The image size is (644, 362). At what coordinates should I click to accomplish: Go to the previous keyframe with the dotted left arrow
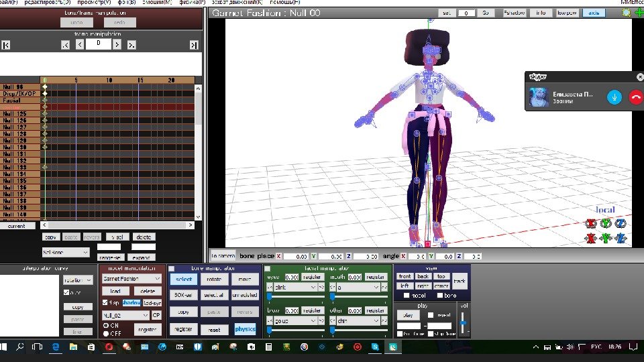(65, 45)
